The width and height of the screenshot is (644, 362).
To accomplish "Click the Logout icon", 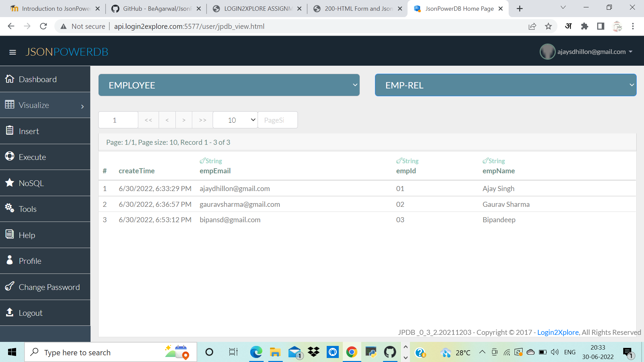I will point(9,312).
